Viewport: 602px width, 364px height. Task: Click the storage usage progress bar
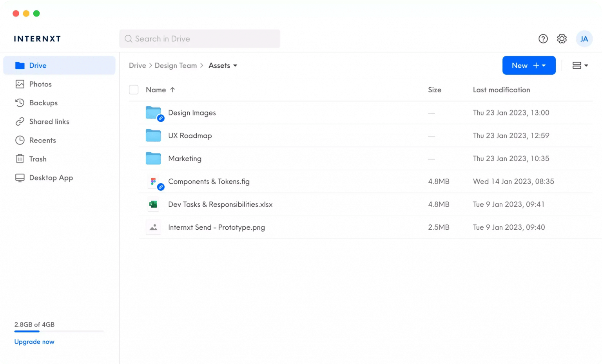[59, 331]
